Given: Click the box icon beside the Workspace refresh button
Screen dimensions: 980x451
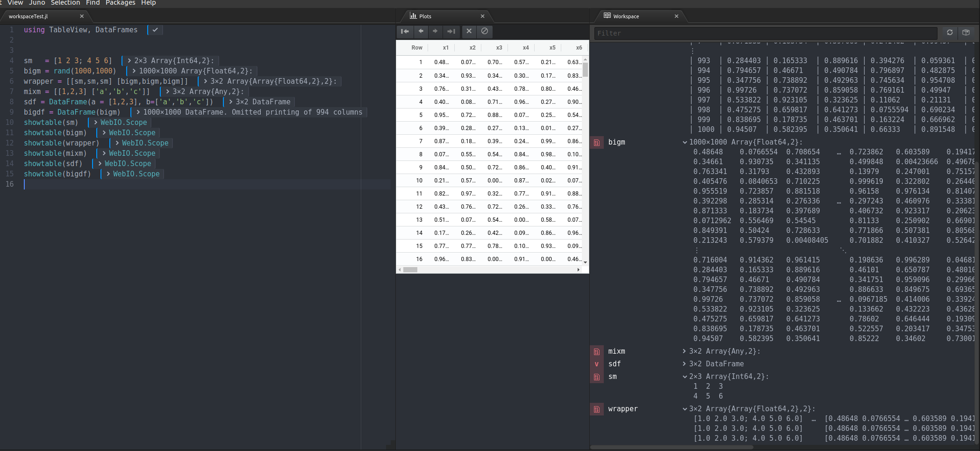Looking at the screenshot, I should tap(966, 33).
